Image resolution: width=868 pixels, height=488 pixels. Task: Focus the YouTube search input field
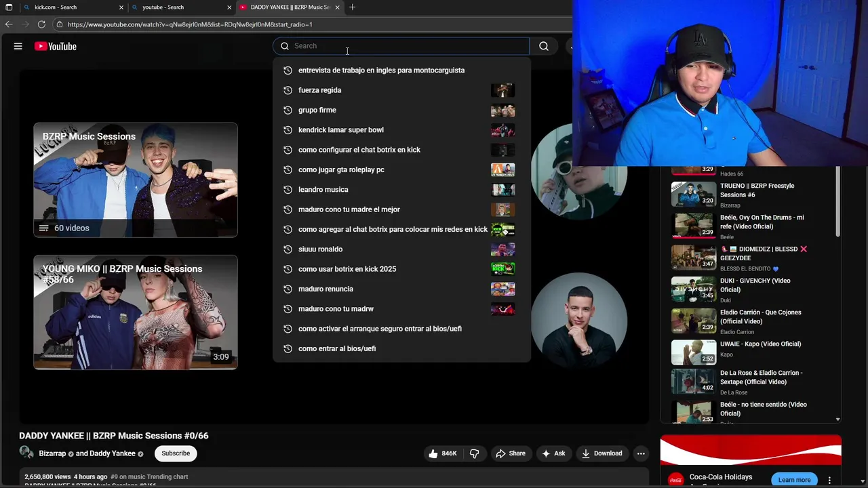tap(401, 46)
